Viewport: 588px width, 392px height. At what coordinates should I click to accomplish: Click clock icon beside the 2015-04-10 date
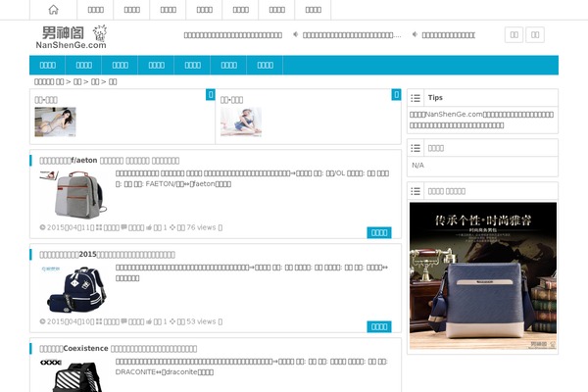[x=42, y=321]
